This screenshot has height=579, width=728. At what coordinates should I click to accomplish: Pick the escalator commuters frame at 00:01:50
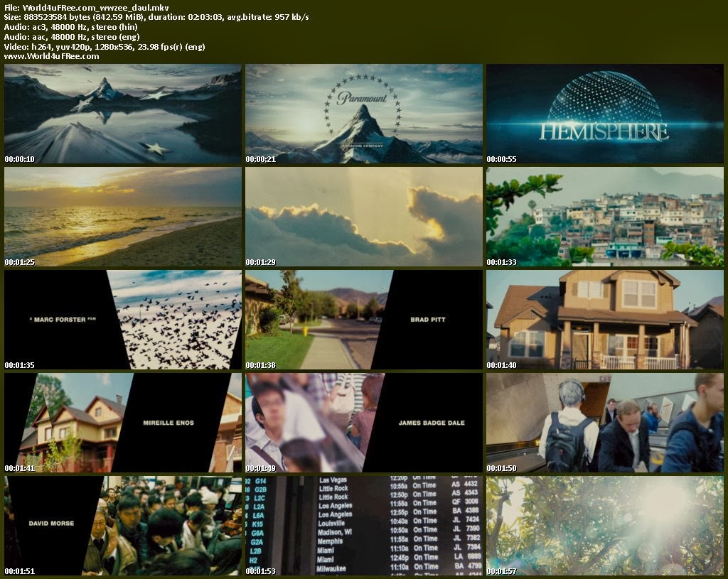tap(605, 423)
